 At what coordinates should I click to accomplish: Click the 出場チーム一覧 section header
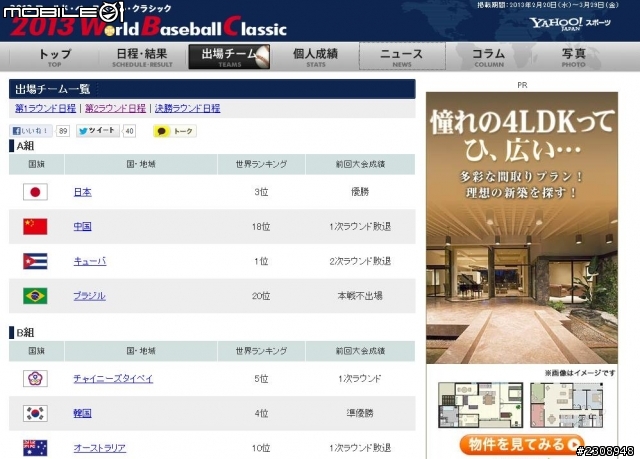(212, 89)
